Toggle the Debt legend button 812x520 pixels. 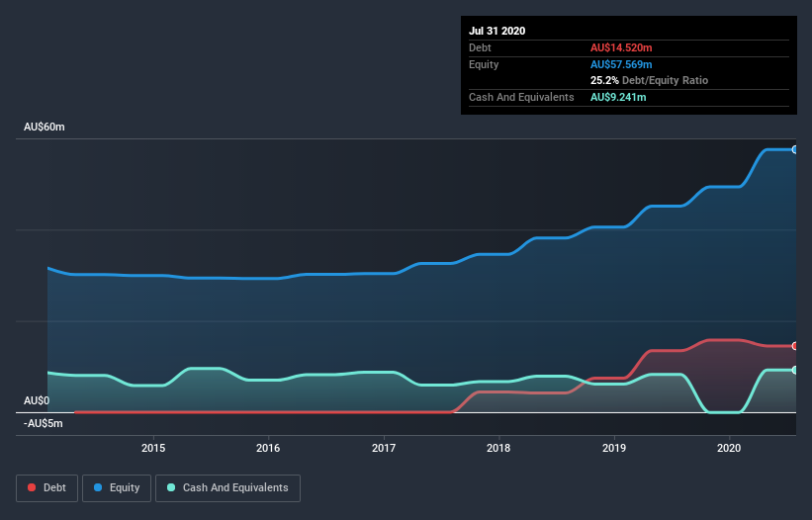pos(46,488)
